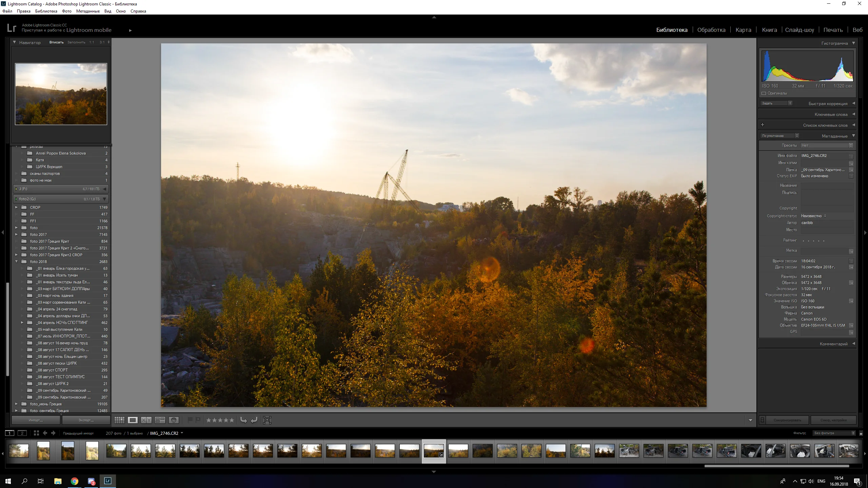Switch to Grid view icon

click(x=119, y=420)
